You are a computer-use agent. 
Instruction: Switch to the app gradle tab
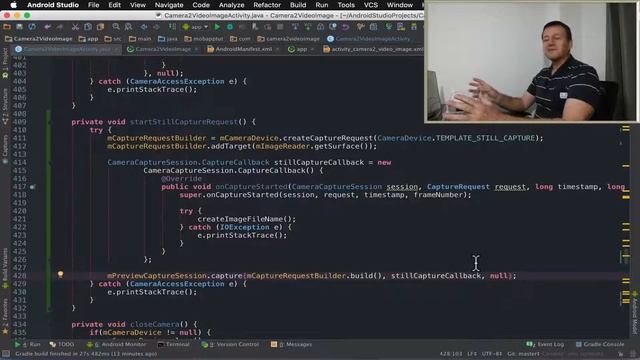(301, 49)
